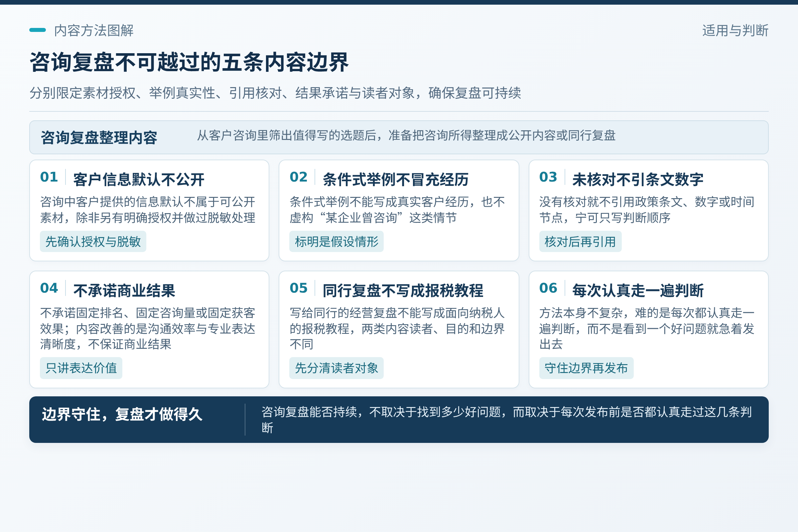
Task: Click the tag 核对后再引用
Action: tap(581, 242)
